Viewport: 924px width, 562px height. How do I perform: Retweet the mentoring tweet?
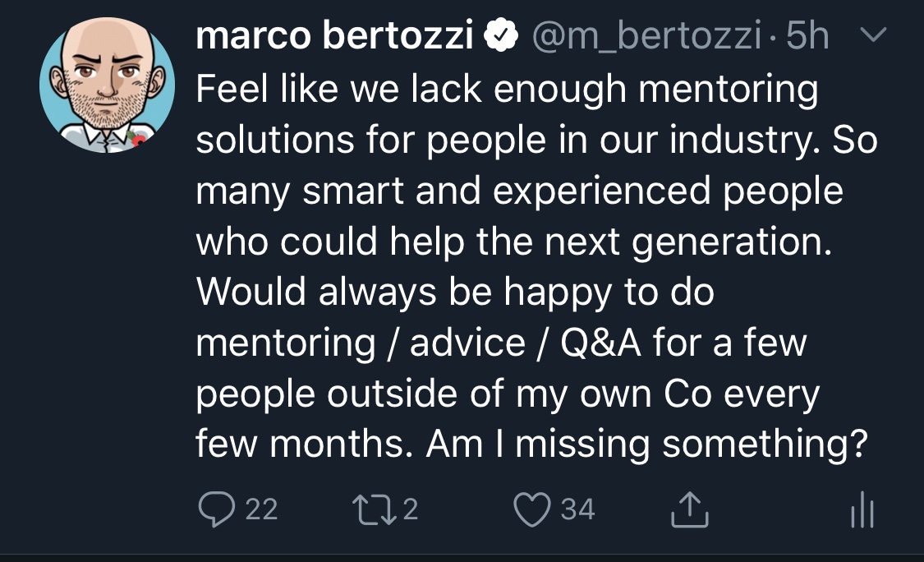382,509
